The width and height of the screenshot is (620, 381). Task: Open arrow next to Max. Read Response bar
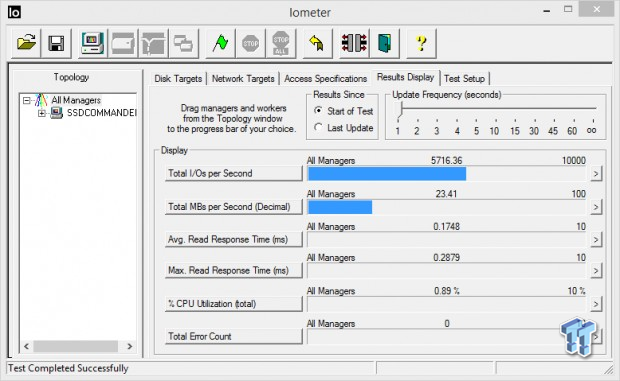click(x=596, y=271)
